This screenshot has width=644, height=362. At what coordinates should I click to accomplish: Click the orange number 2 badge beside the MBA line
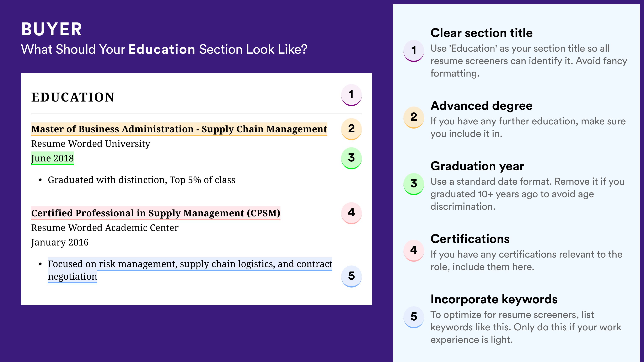point(351,129)
